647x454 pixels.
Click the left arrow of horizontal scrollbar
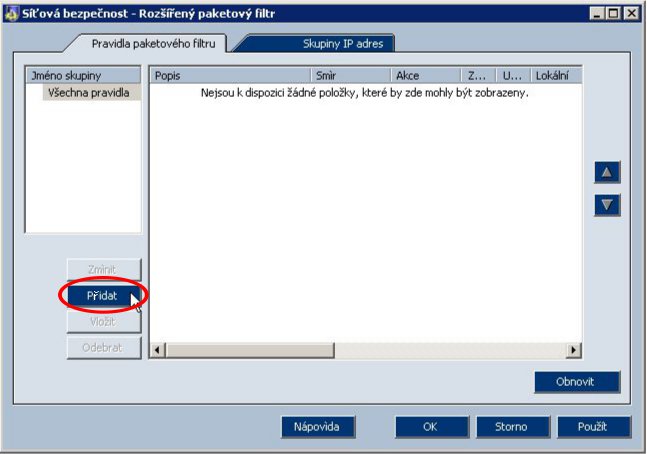click(157, 350)
